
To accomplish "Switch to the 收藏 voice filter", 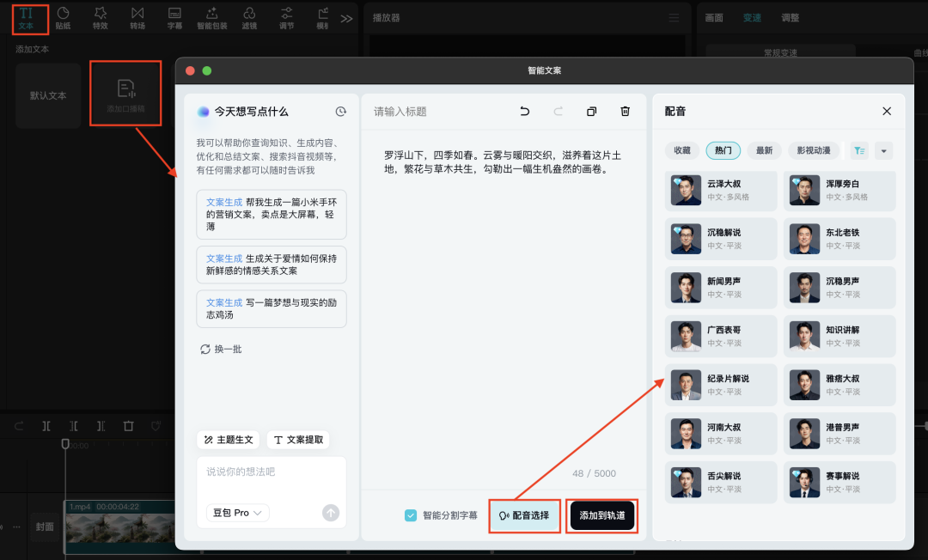I will (x=682, y=150).
